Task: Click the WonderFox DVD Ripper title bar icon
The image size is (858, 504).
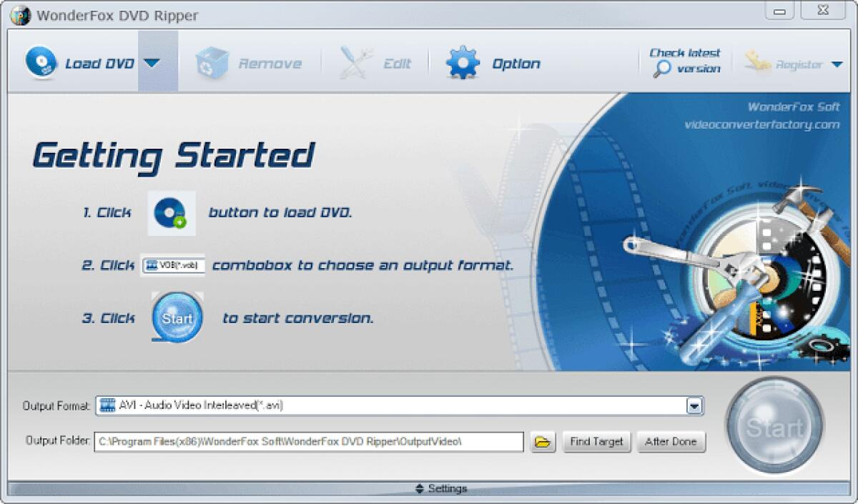Action: click(21, 14)
